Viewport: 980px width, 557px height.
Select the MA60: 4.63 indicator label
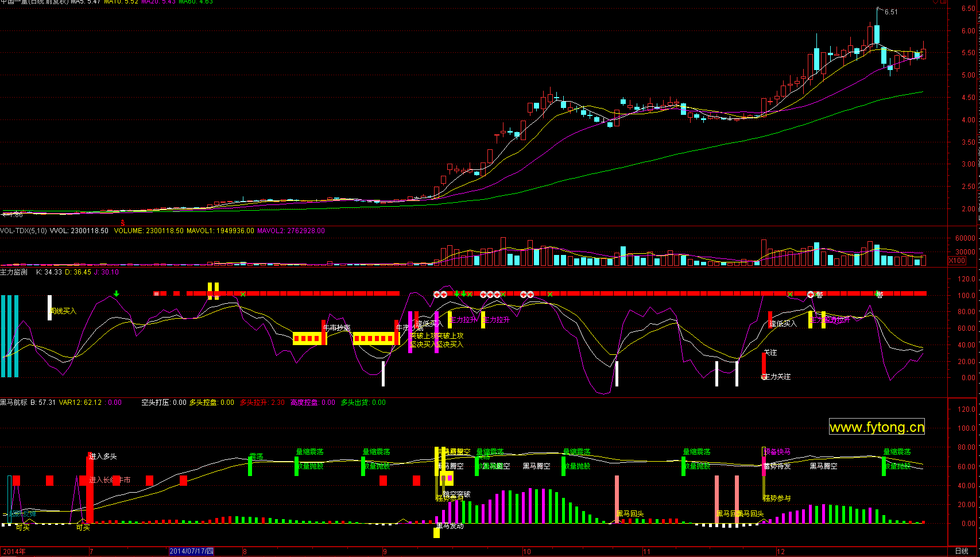196,2
